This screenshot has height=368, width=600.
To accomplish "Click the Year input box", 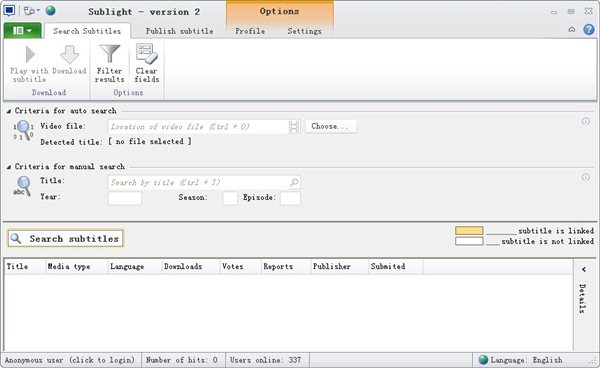I will coord(125,198).
